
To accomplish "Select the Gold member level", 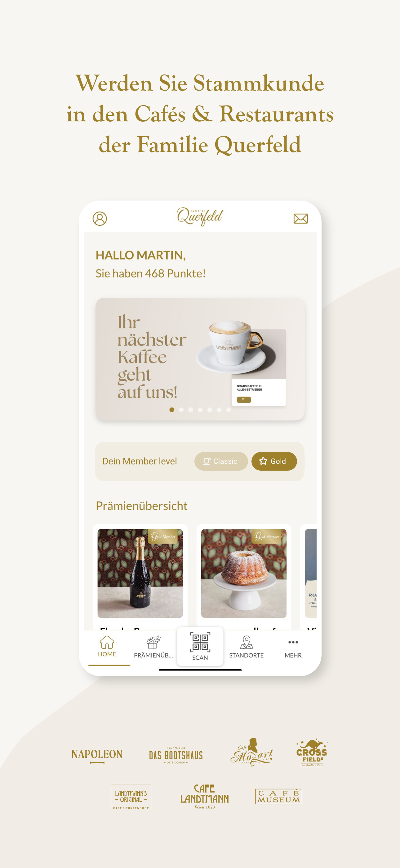I will (274, 461).
